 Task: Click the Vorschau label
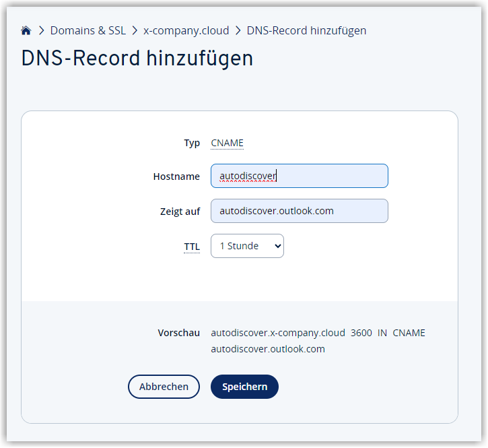click(x=178, y=333)
